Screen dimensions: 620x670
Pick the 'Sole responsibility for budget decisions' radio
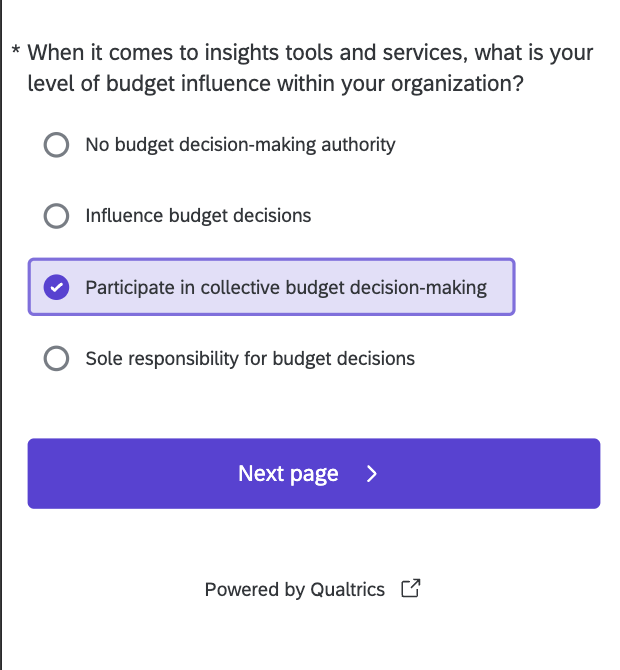click(x=57, y=358)
